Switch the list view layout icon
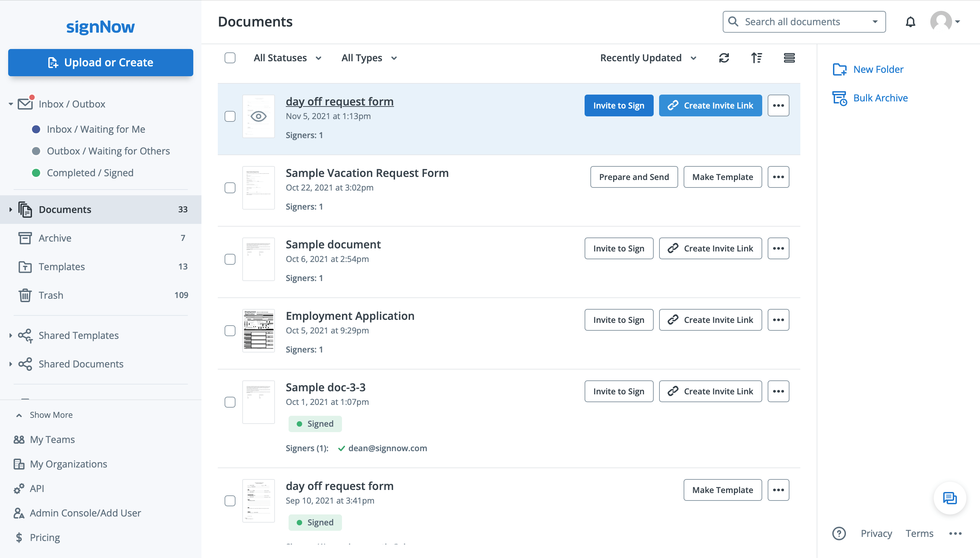This screenshot has width=980, height=558. tap(789, 58)
